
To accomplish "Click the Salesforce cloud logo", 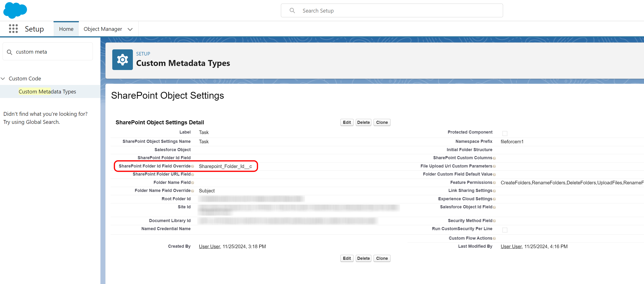I will pyautogui.click(x=15, y=10).
